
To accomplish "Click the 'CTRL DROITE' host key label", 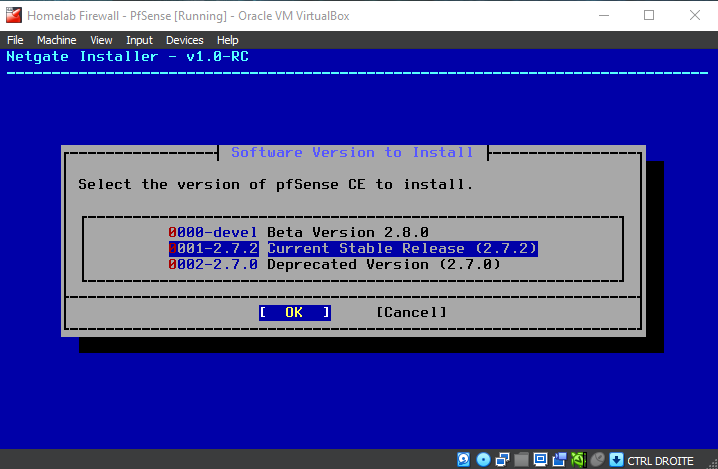I will (660, 461).
